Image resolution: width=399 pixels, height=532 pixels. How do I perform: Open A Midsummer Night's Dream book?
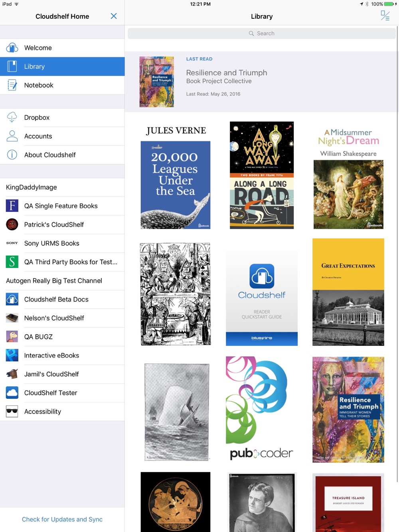point(348,177)
